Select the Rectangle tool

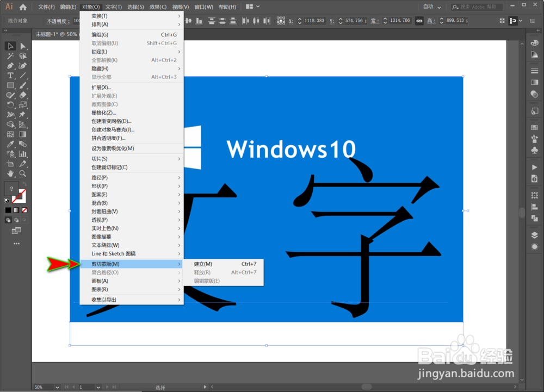pos(10,85)
